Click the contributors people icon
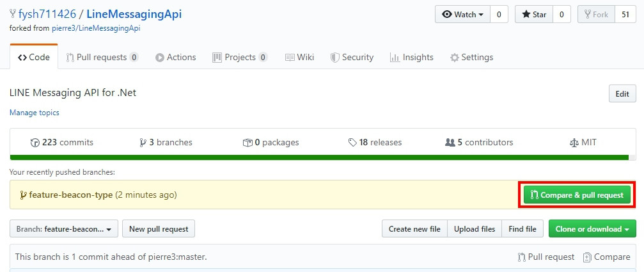644x272 pixels. coord(450,143)
